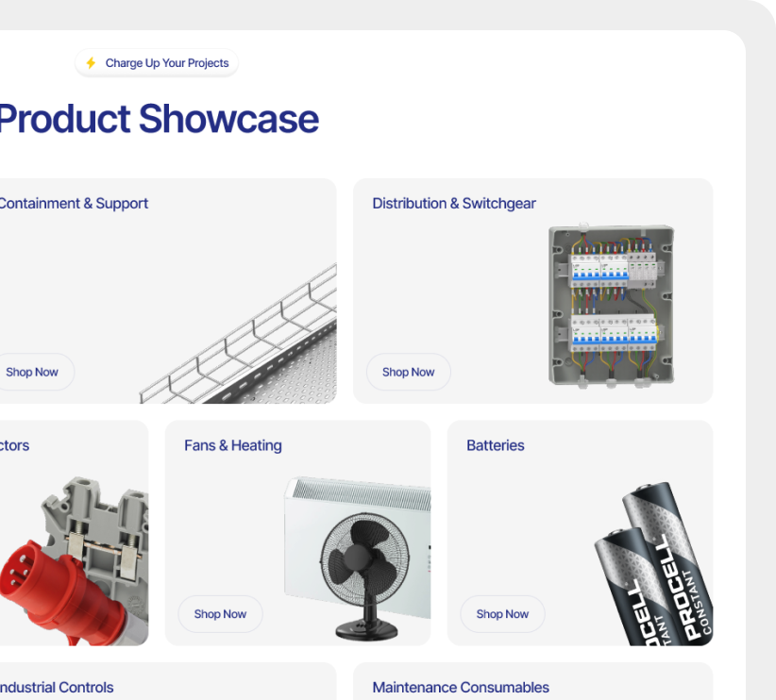776x700 pixels.
Task: Open the Maintenance Consumables category
Action: pyautogui.click(x=461, y=687)
